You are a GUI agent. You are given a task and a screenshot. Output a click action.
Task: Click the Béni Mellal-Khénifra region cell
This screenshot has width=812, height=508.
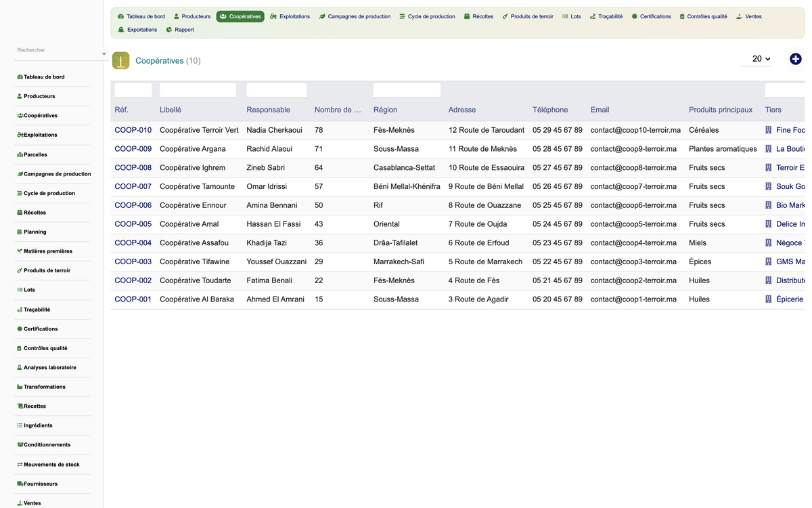tap(407, 186)
